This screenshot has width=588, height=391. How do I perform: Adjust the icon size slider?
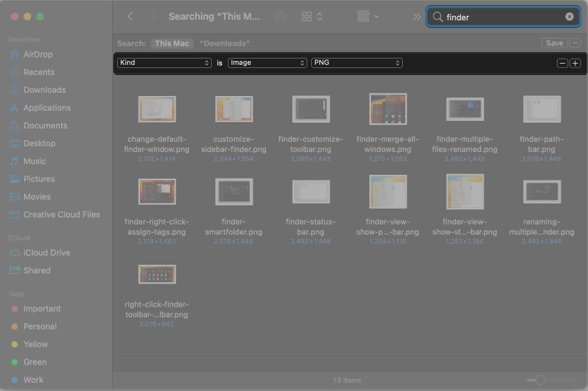[540, 380]
